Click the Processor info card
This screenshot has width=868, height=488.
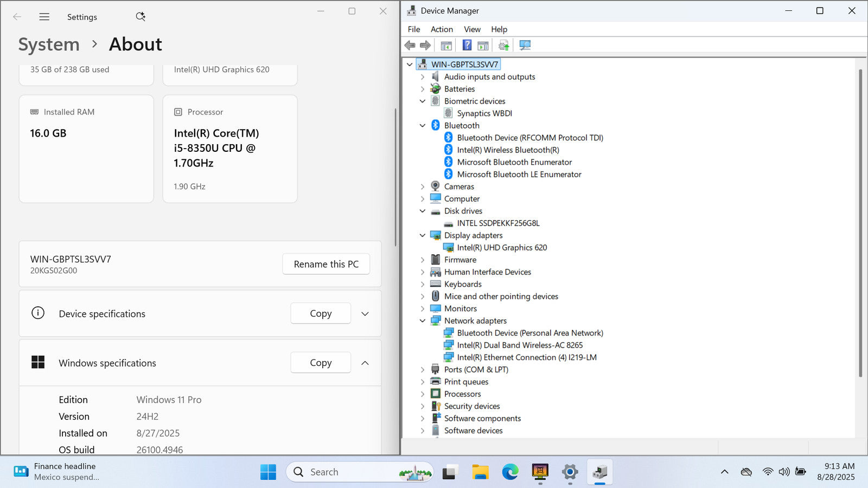230,149
